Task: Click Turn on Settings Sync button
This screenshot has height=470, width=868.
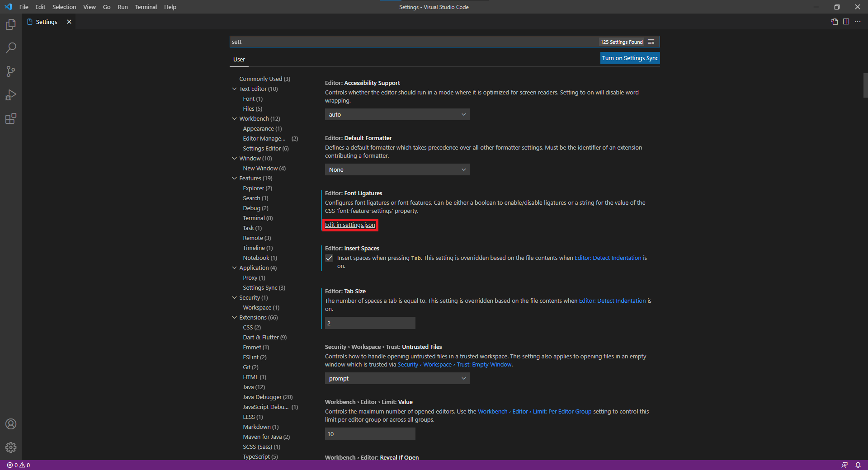Action: coord(630,58)
